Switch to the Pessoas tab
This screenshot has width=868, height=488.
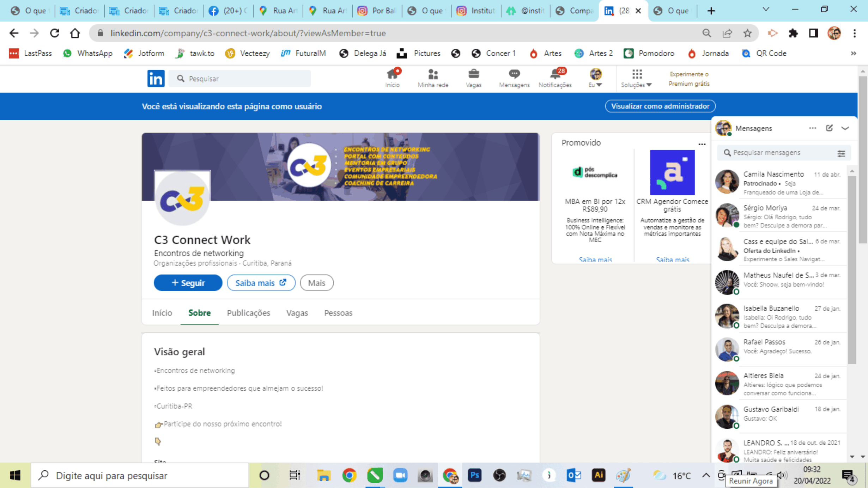[338, 313]
